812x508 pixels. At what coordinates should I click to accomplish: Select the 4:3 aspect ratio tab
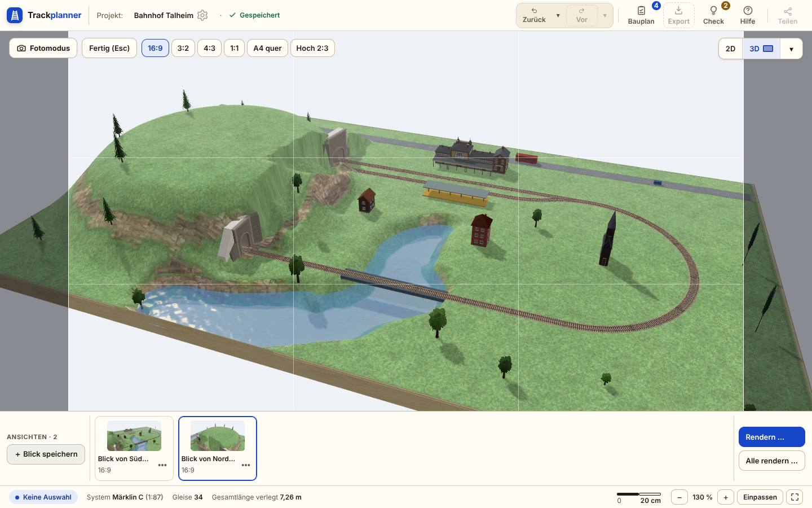(x=209, y=48)
